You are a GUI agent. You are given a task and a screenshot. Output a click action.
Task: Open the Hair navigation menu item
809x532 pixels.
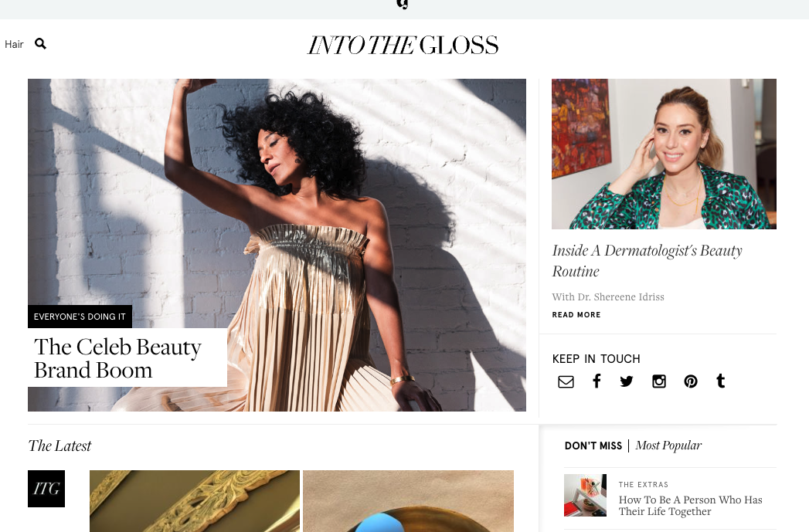coord(14,44)
